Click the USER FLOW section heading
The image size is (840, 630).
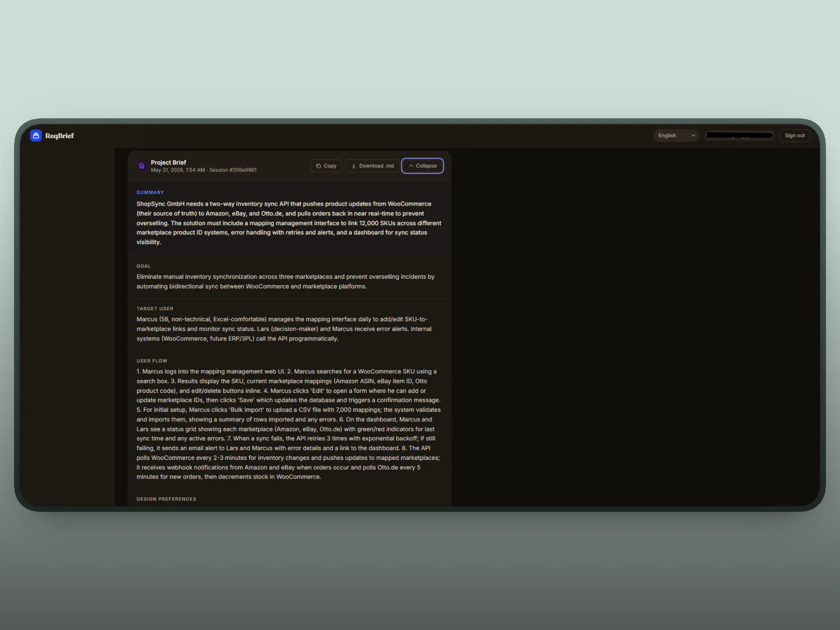152,361
